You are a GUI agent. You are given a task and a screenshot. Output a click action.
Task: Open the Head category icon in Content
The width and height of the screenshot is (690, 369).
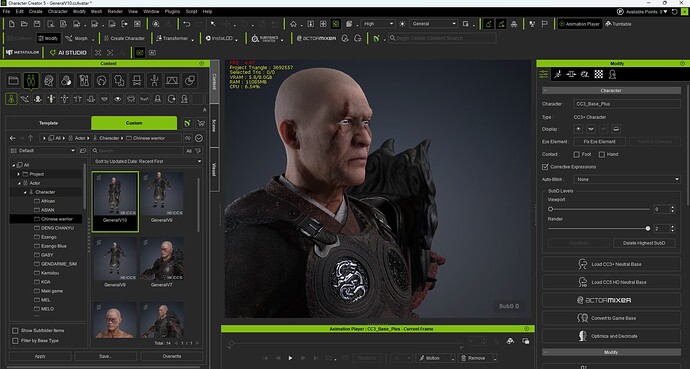click(x=49, y=80)
